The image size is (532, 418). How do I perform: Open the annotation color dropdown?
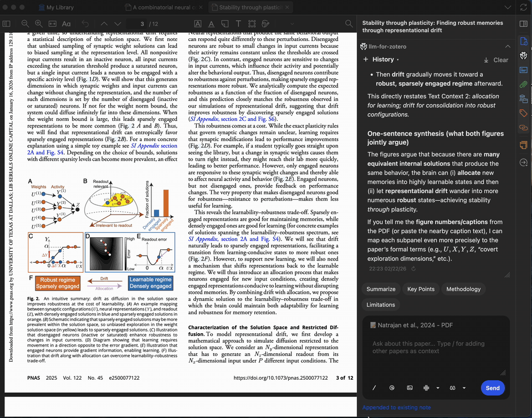(292, 24)
